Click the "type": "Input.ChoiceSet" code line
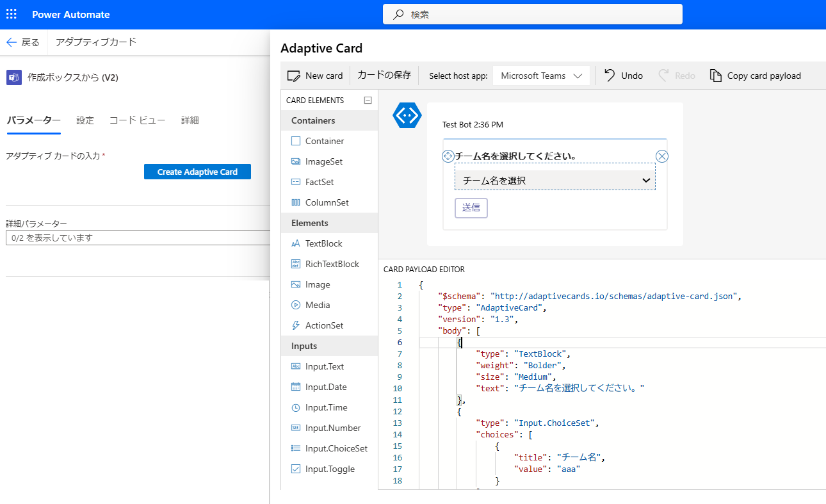The width and height of the screenshot is (826, 504). coord(538,423)
